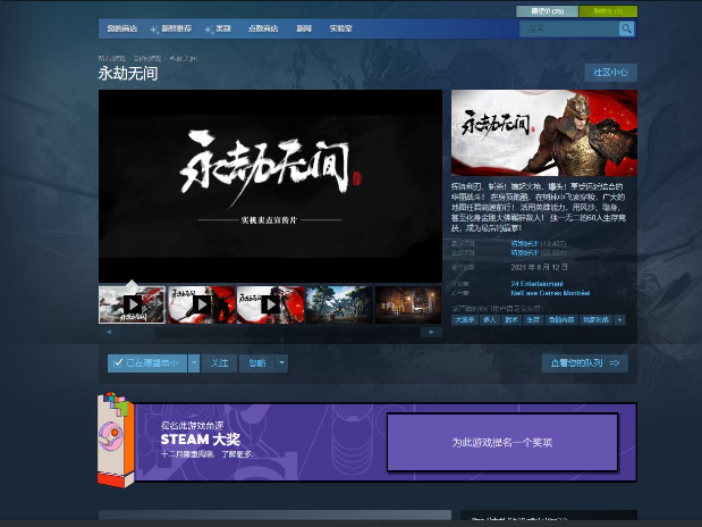Open the 新闻 menu item
702x527 pixels.
304,29
